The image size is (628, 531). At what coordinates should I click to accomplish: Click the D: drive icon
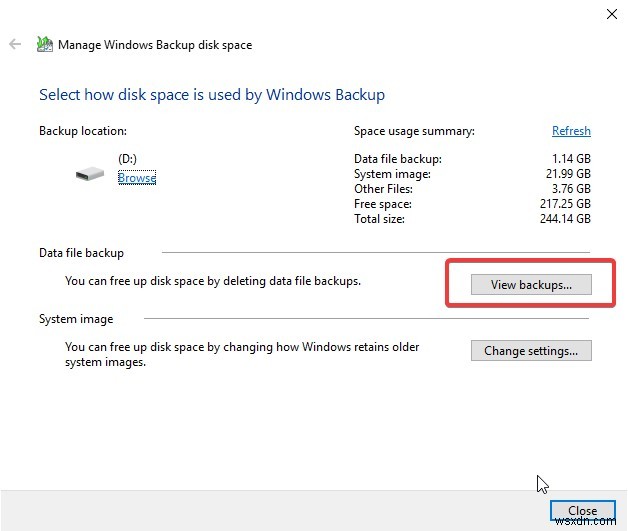[x=90, y=174]
